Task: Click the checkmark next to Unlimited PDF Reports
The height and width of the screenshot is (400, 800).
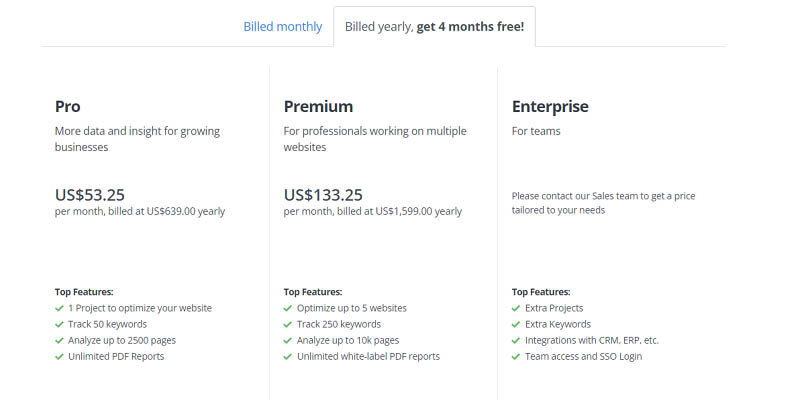Action: point(59,357)
